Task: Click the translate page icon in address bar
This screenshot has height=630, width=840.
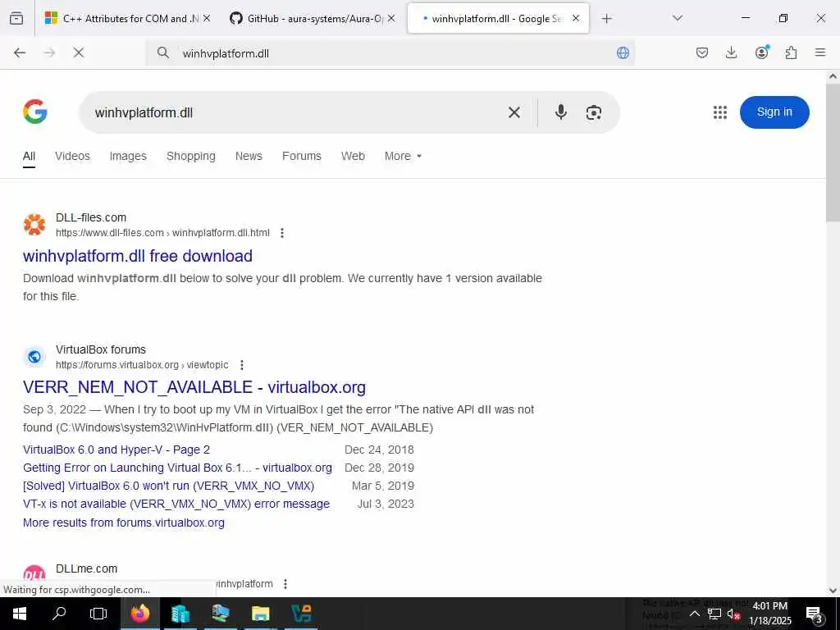Action: click(x=623, y=52)
